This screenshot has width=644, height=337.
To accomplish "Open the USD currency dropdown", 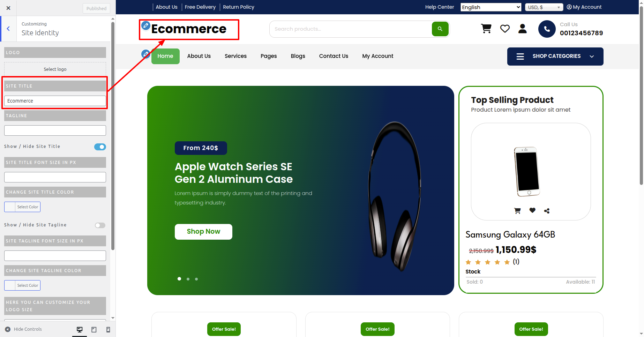I will [x=544, y=7].
